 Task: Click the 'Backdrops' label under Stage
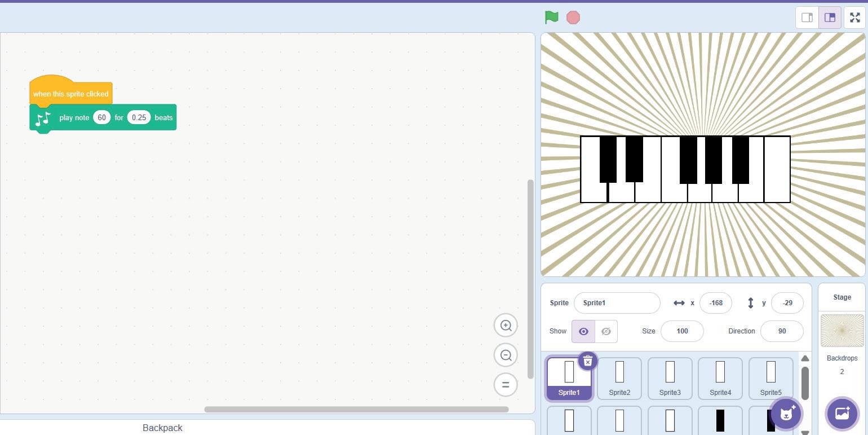[842, 358]
